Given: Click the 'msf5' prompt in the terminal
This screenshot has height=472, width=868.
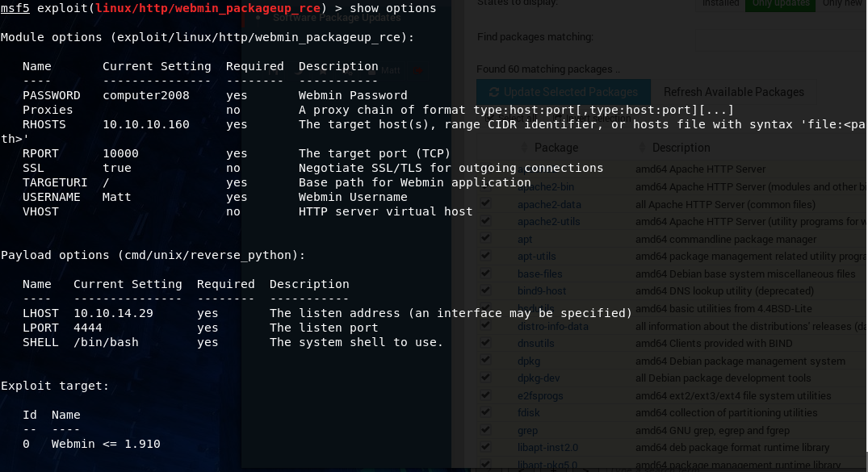Looking at the screenshot, I should tap(15, 8).
